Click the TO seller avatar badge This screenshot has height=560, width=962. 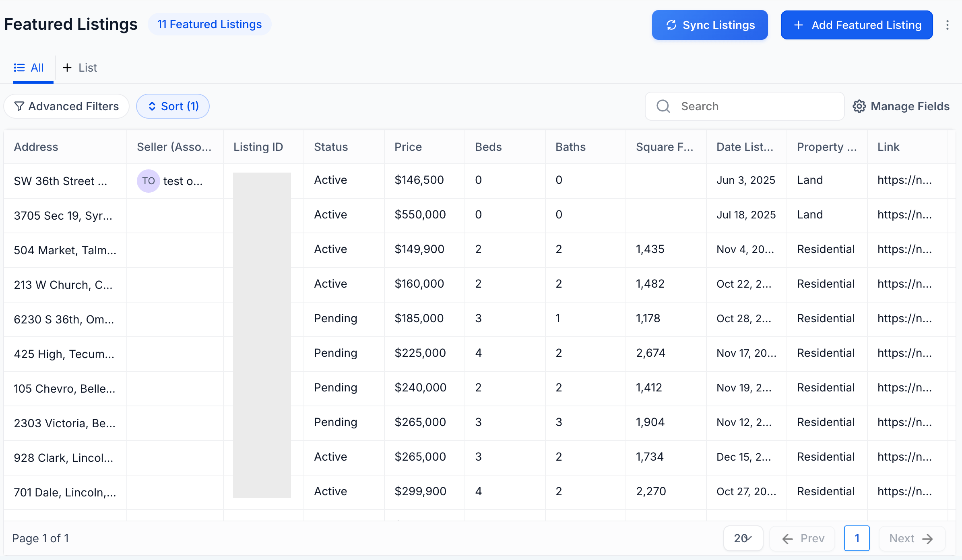click(x=148, y=181)
